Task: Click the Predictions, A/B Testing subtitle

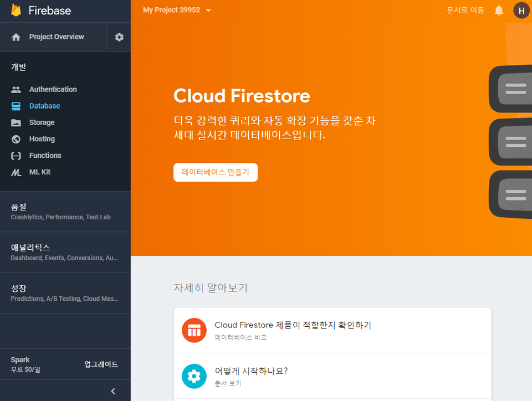Action: 64,299
